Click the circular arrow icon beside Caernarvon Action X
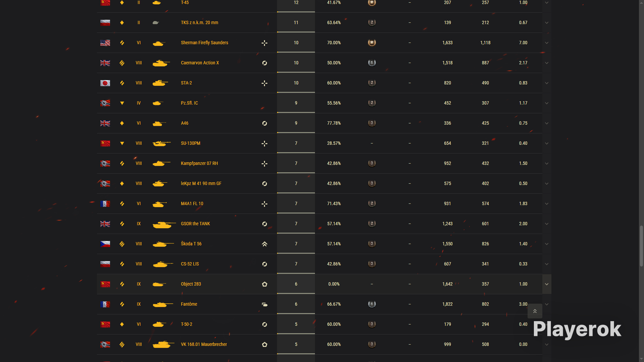 tap(264, 63)
